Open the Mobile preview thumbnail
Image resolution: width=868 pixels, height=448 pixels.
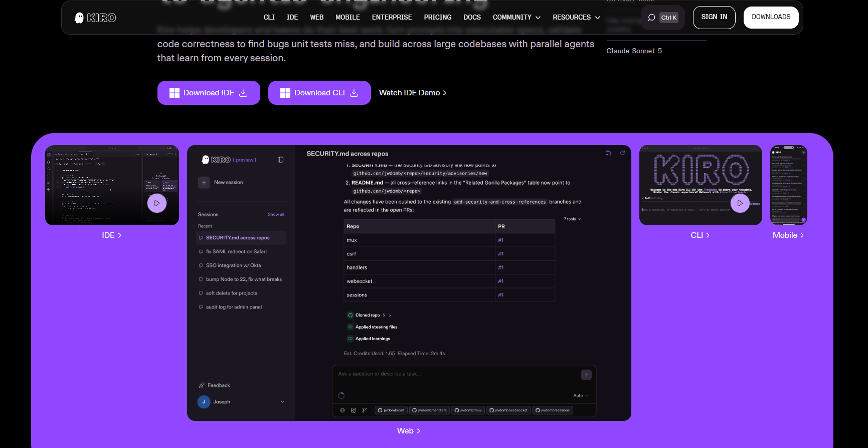788,185
